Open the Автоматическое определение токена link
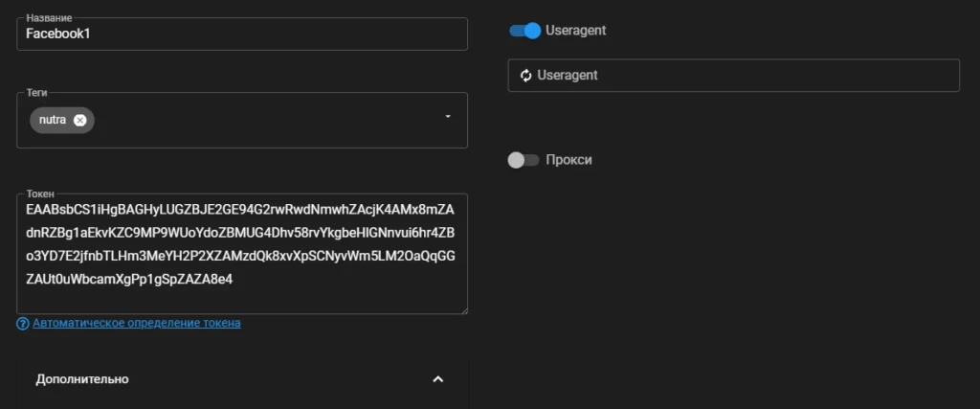 click(x=136, y=324)
